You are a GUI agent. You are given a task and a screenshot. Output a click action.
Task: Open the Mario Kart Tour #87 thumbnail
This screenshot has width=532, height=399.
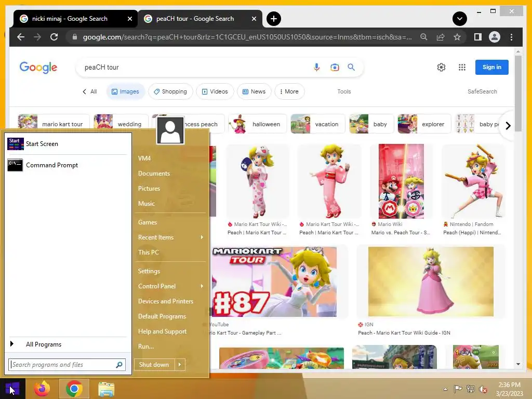[274, 282]
